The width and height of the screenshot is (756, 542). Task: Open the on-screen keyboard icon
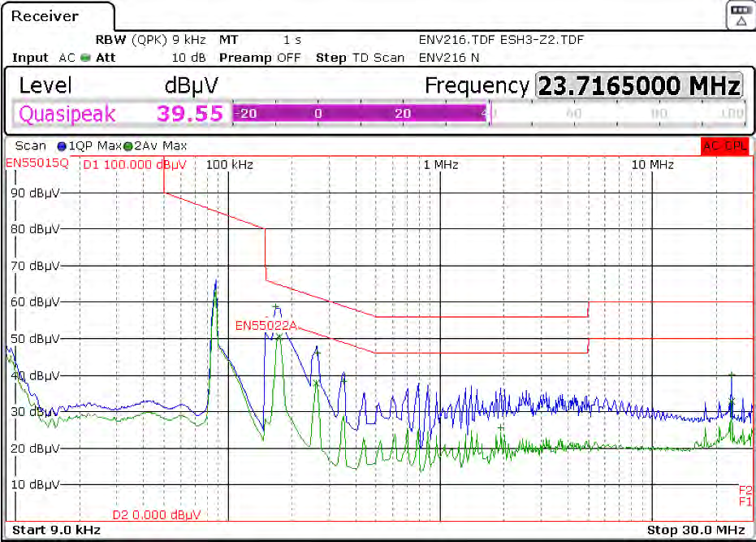click(740, 15)
